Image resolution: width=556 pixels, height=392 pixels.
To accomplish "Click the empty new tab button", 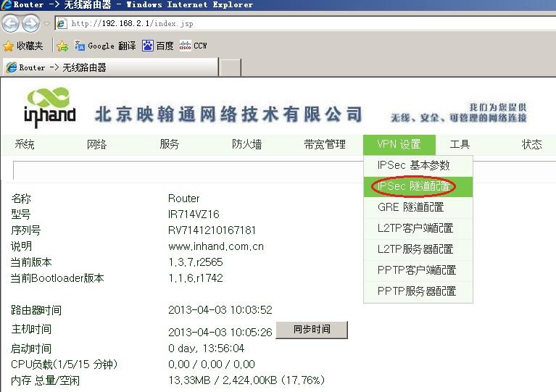I will (x=231, y=67).
